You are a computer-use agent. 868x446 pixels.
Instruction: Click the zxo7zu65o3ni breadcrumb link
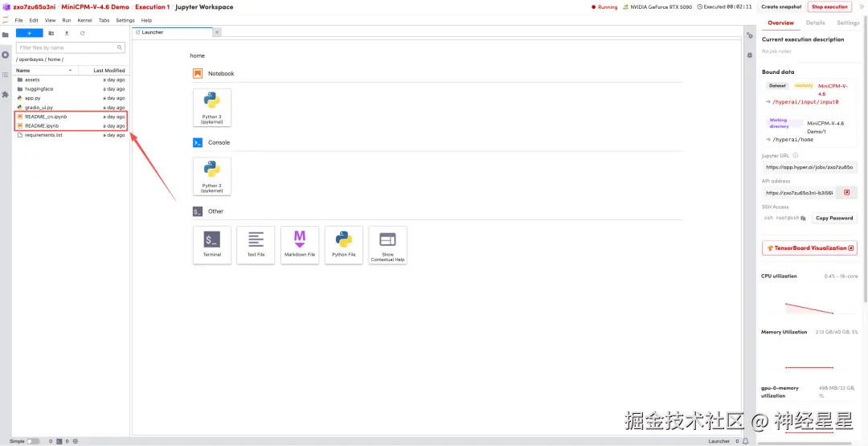pos(35,6)
